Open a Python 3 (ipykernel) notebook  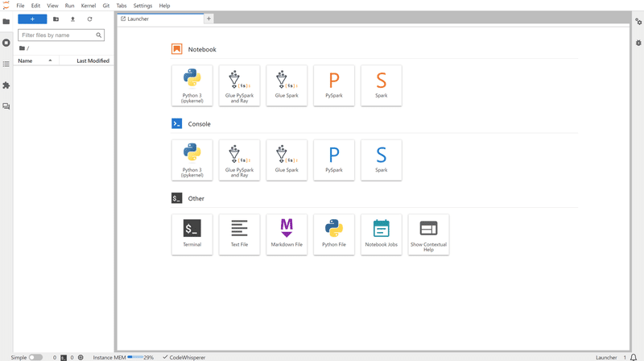192,85
